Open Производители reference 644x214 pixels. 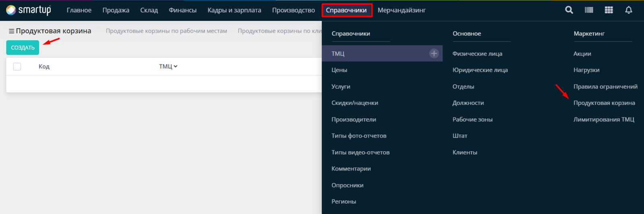(x=354, y=119)
